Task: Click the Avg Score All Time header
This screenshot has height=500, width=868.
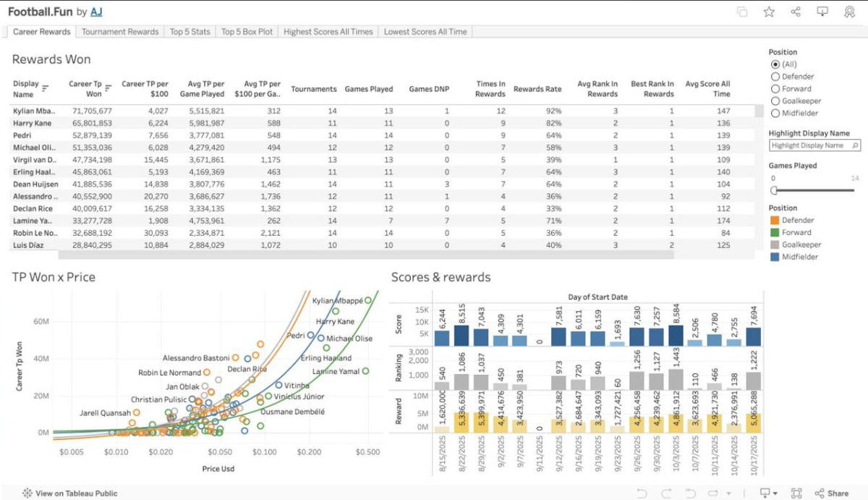Action: pyautogui.click(x=708, y=88)
